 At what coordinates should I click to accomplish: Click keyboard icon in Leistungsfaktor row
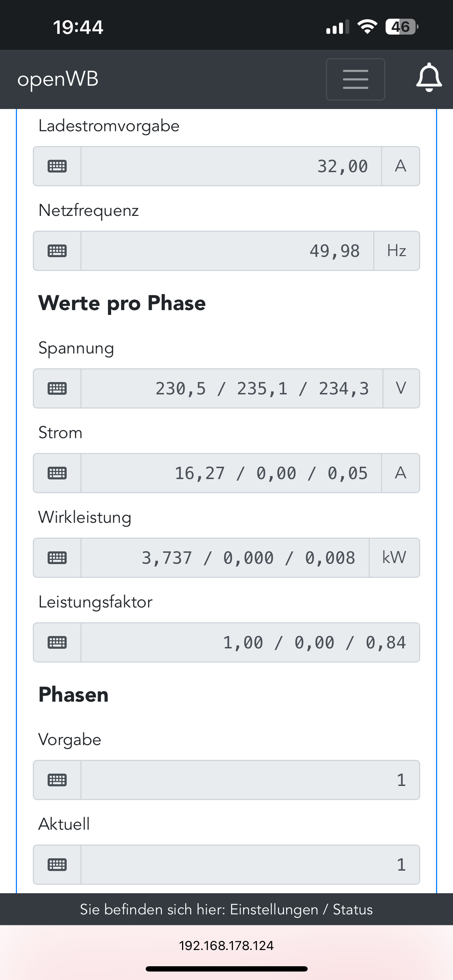[57, 642]
